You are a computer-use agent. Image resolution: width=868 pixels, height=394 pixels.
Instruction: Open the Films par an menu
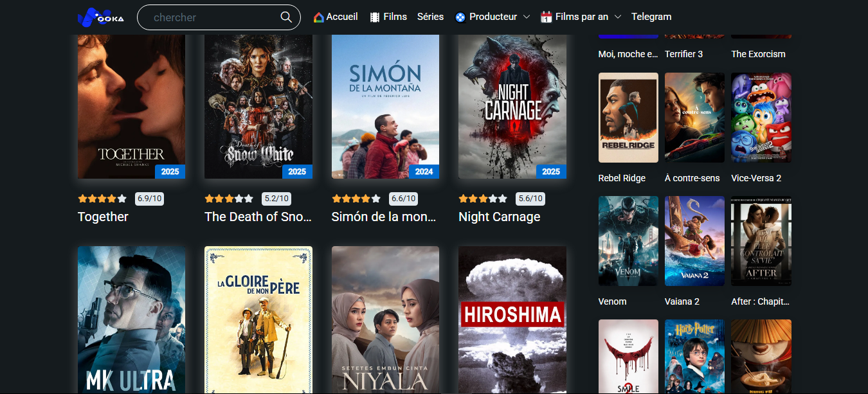coord(581,17)
